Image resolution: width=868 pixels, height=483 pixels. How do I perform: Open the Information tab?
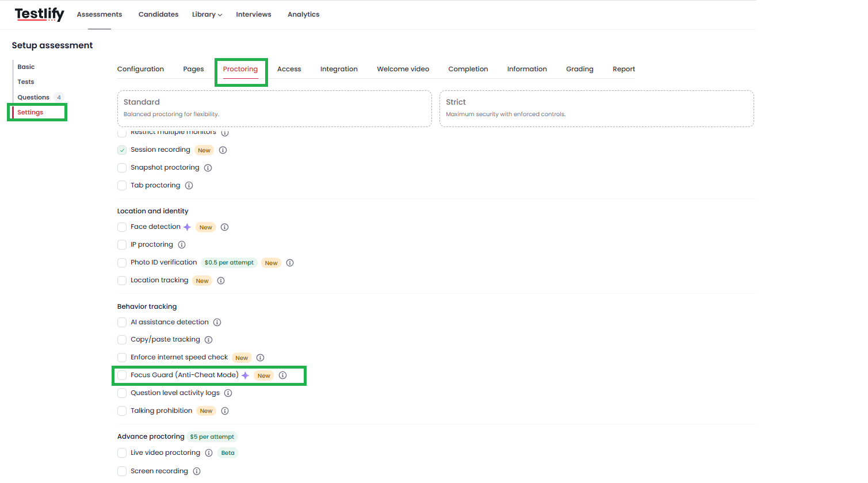(527, 69)
